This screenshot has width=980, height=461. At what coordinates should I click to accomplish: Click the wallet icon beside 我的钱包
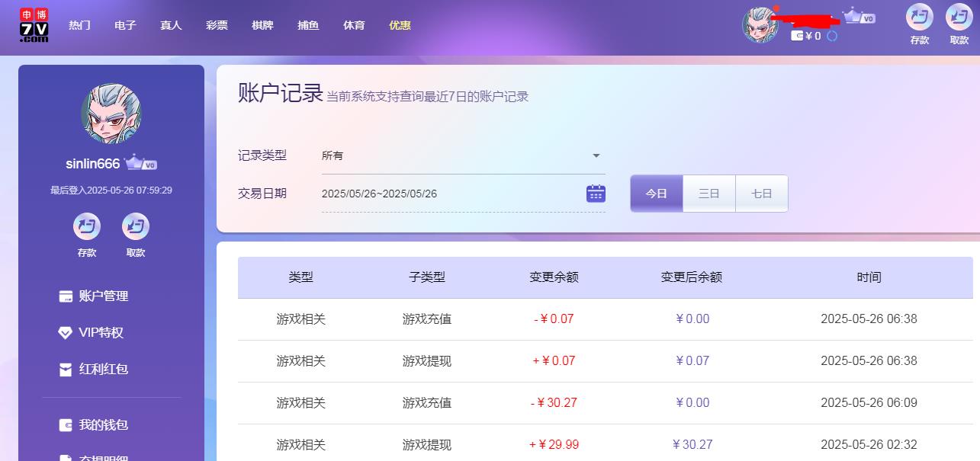64,425
